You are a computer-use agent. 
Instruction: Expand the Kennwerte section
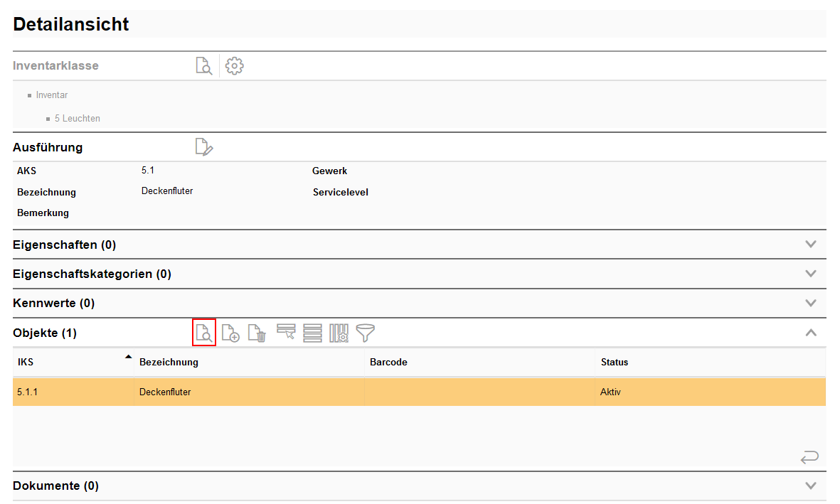(810, 303)
